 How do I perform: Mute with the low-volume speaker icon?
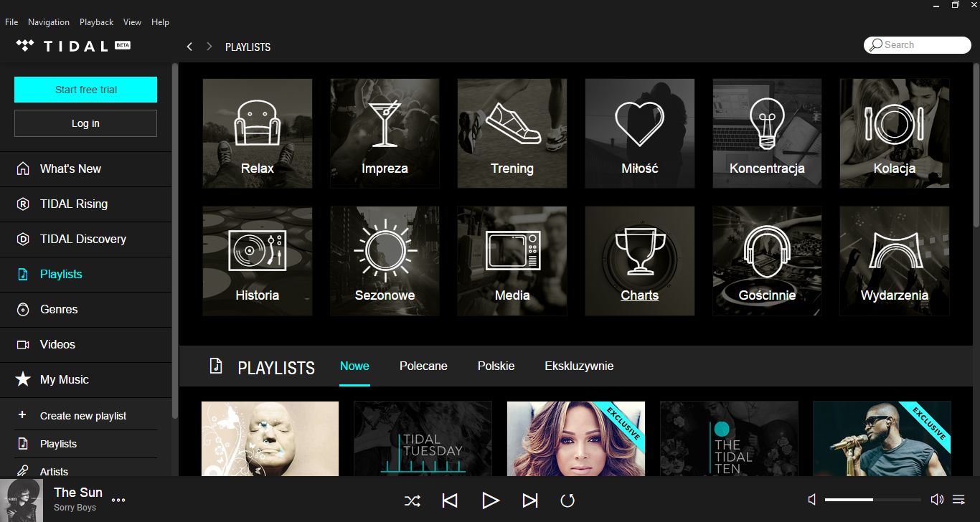click(812, 499)
